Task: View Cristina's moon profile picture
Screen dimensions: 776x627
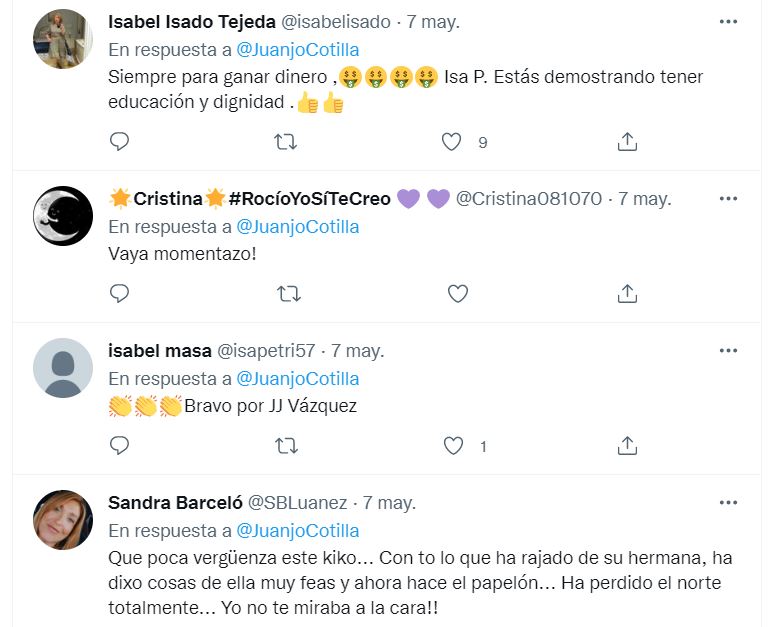Action: coord(63,215)
